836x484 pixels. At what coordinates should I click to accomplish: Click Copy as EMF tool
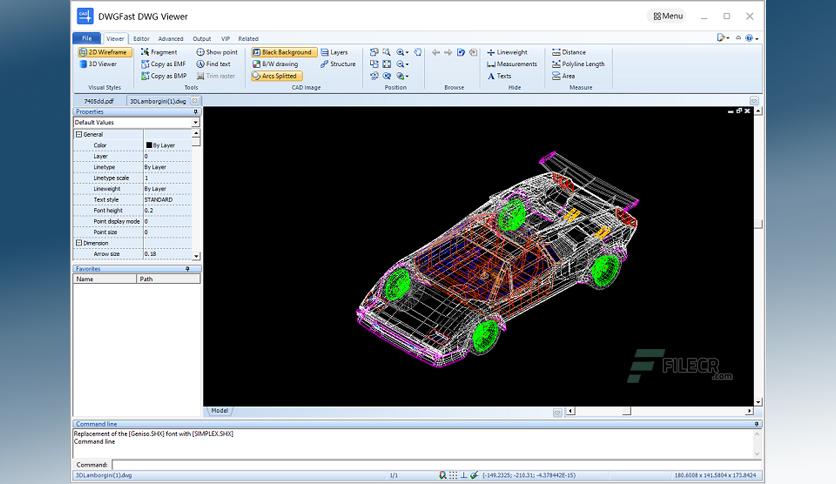[x=163, y=64]
